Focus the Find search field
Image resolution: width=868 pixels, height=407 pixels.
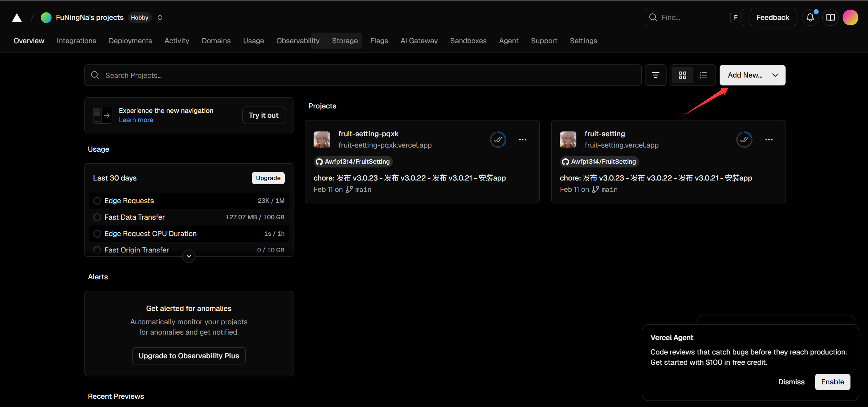click(x=694, y=18)
